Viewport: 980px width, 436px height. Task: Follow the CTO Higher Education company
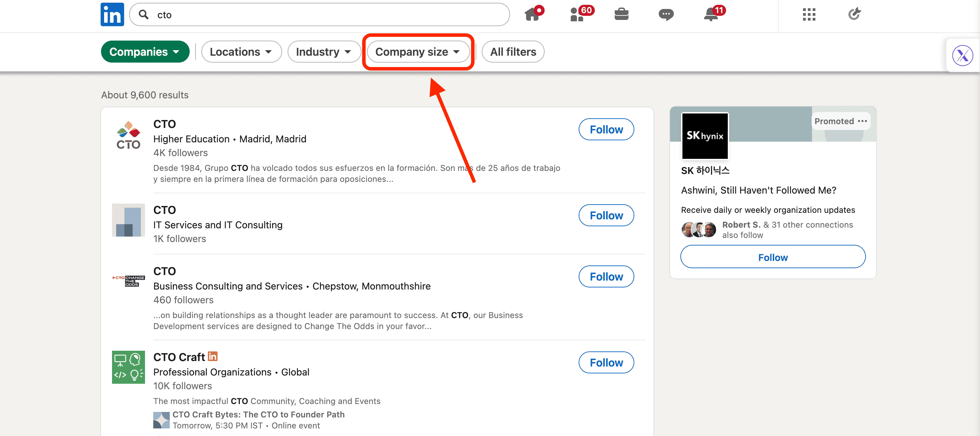606,130
